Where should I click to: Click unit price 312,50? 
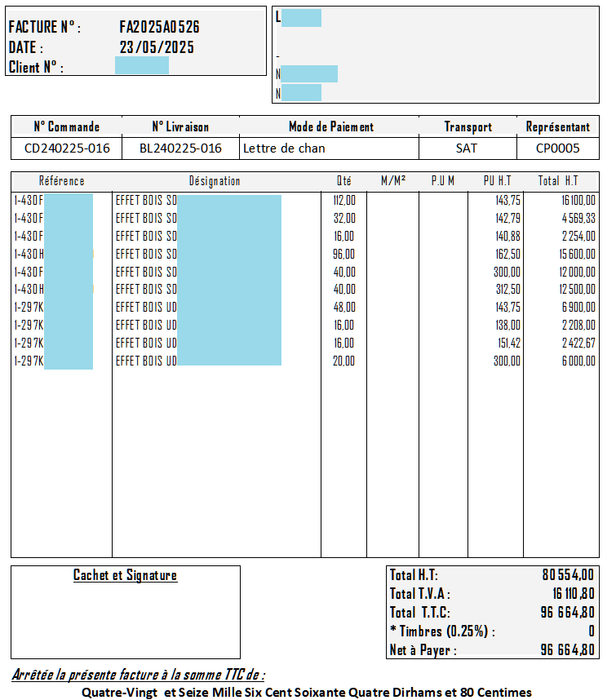[508, 290]
